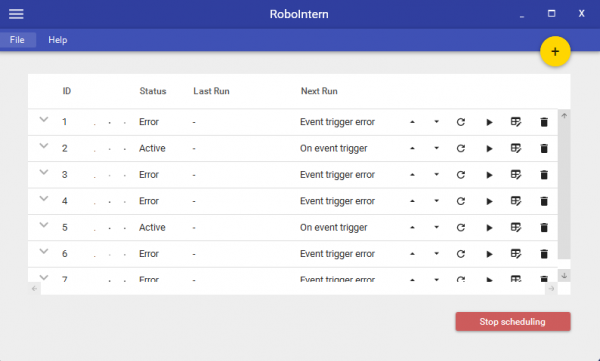Edit task 4
600x361 pixels.
pyautogui.click(x=516, y=201)
